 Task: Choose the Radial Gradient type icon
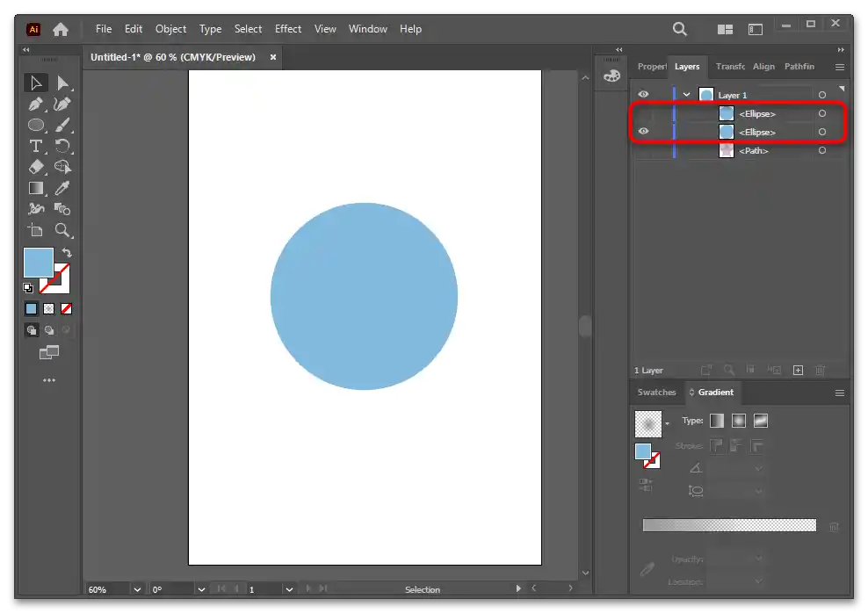pyautogui.click(x=739, y=421)
